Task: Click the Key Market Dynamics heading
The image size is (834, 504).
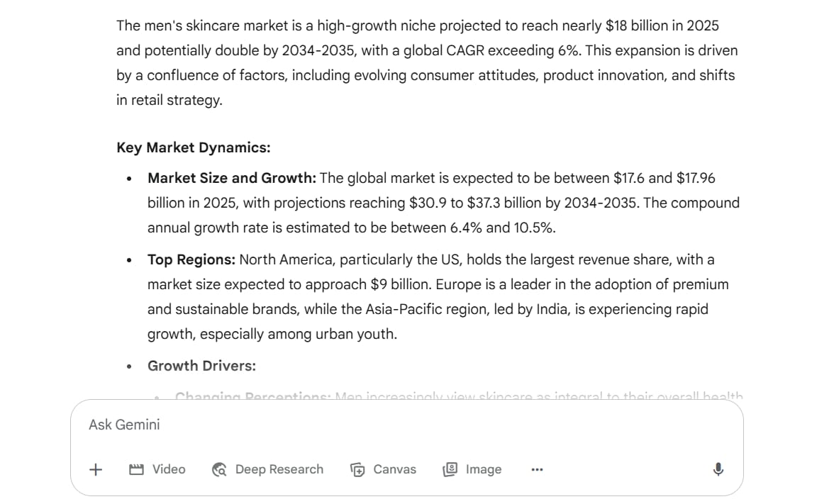Action: [x=194, y=147]
